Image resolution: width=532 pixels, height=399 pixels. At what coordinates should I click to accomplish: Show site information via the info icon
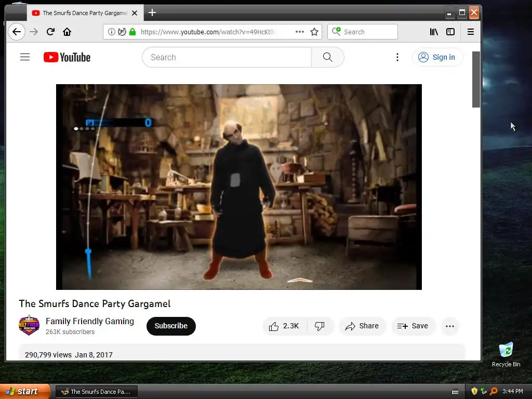tap(111, 32)
